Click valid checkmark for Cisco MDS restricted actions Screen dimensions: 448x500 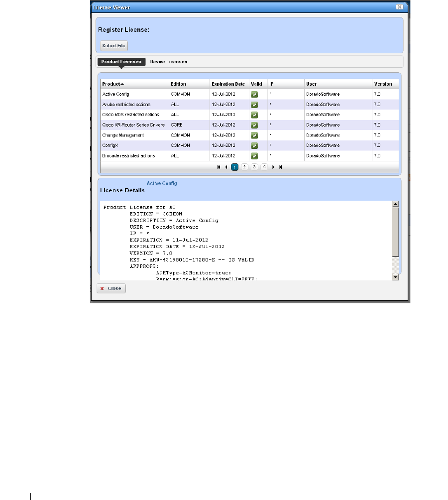[254, 115]
